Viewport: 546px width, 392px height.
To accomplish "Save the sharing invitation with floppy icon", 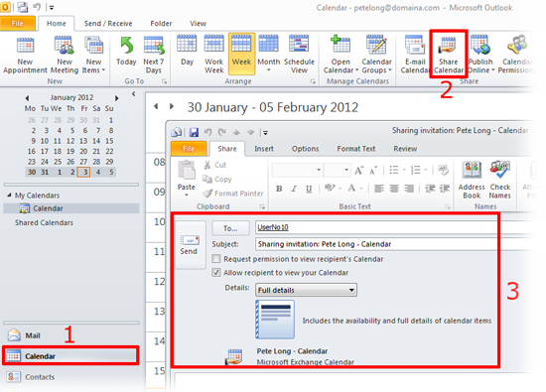I will [x=194, y=132].
